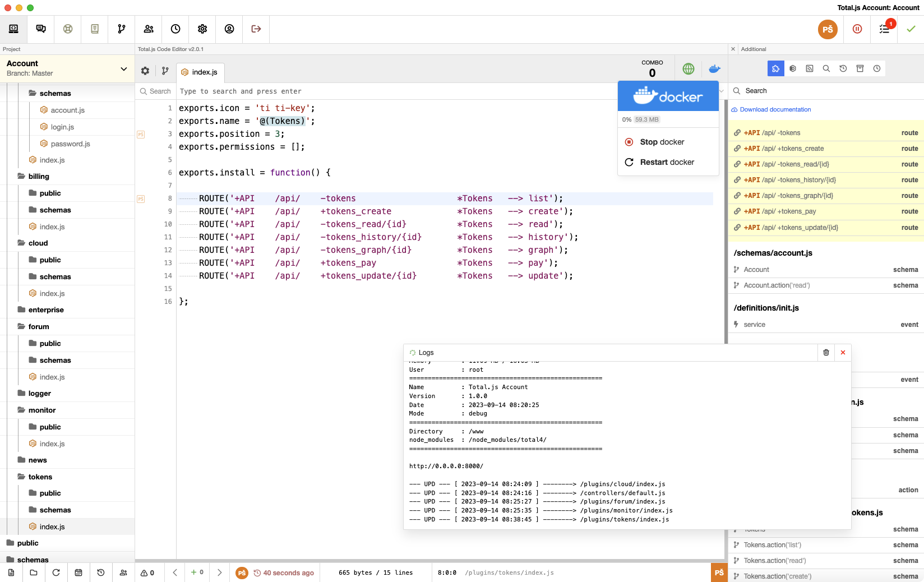This screenshot has height=582, width=924.
Task: Switch to the index.js editor tab
Action: 200,72
